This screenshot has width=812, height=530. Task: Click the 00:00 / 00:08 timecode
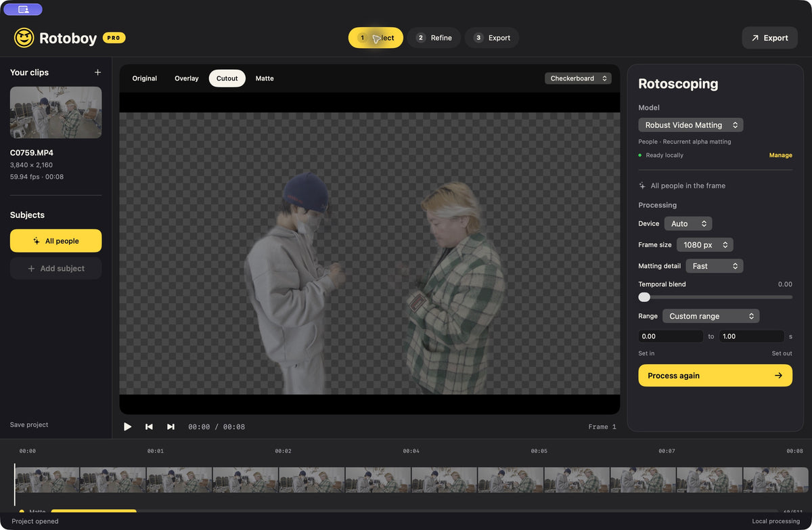point(217,427)
